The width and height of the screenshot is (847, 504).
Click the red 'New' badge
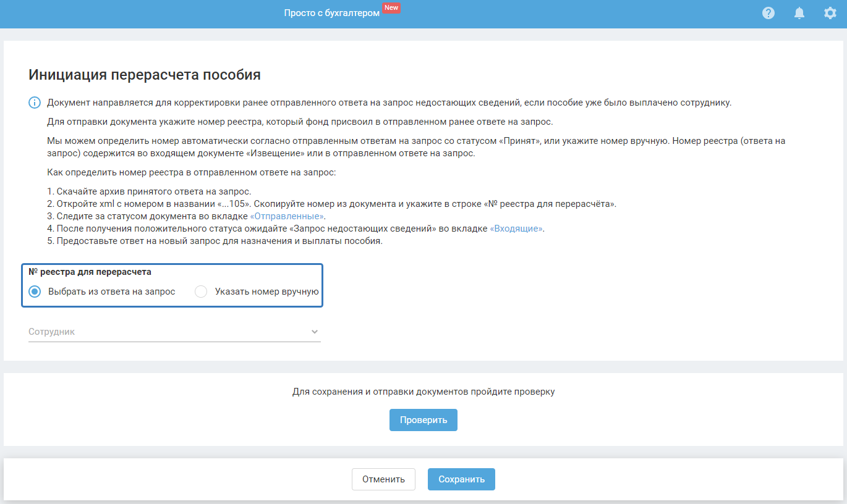coord(391,7)
